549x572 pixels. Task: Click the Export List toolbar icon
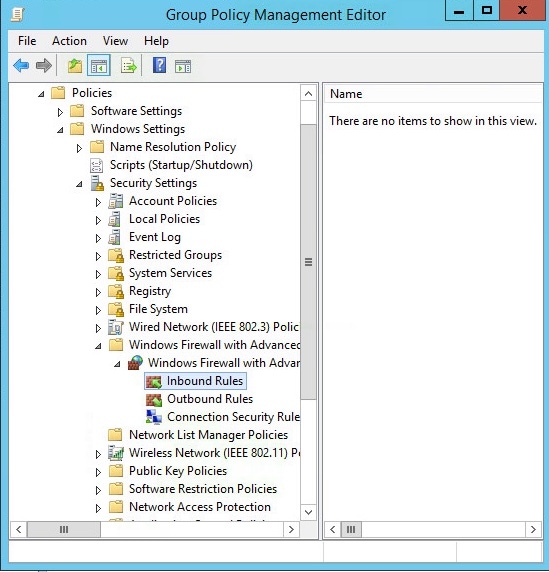tap(128, 66)
